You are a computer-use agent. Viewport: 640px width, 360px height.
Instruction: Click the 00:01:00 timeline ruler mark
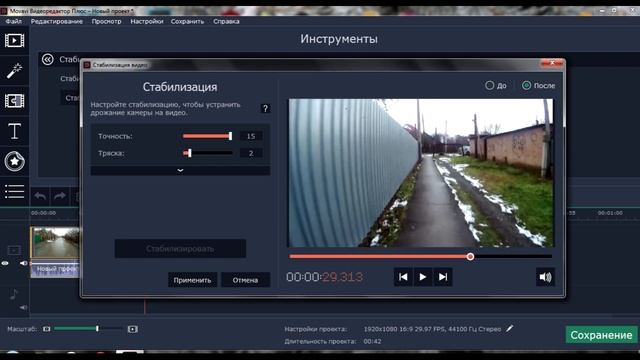click(610, 213)
